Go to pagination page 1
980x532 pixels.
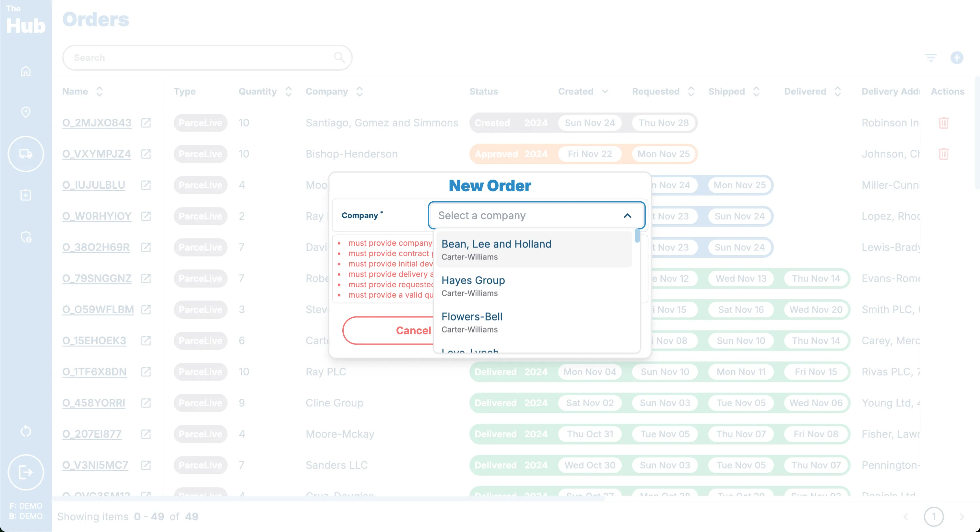(934, 516)
